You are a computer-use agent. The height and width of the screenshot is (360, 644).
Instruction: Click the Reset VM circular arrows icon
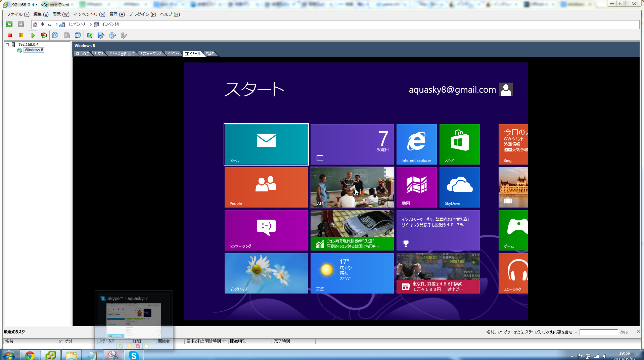point(44,35)
